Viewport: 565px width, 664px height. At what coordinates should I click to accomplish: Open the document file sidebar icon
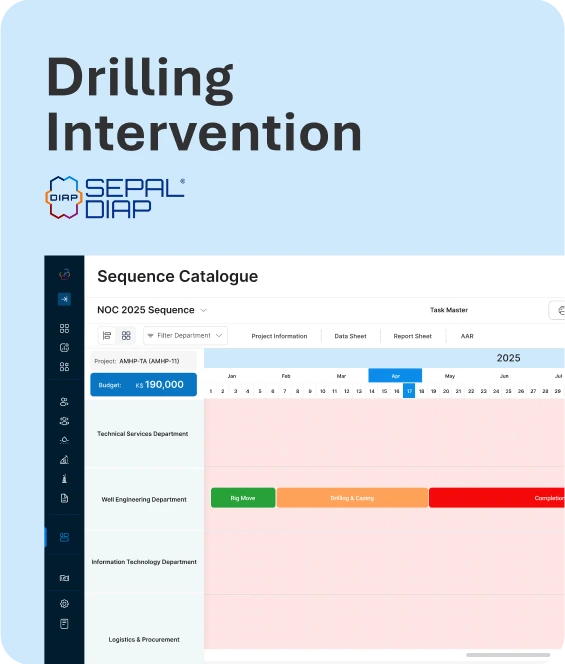click(x=64, y=498)
